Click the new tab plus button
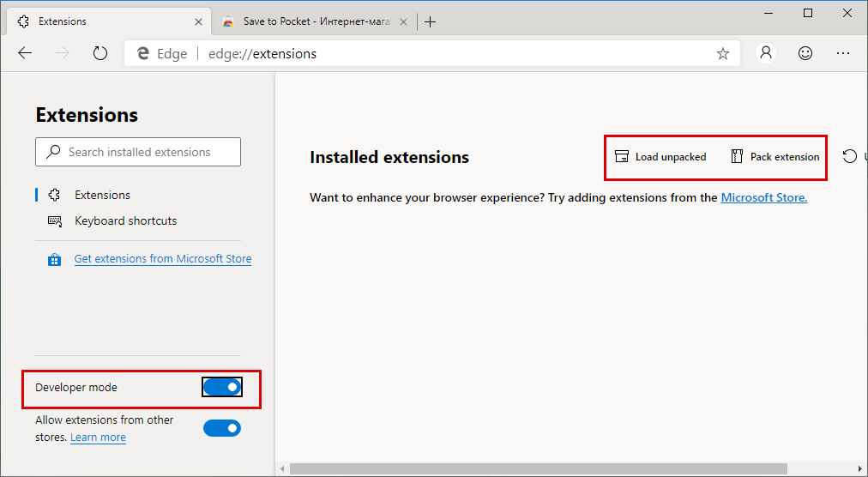Viewport: 868px width, 477px height. point(431,21)
